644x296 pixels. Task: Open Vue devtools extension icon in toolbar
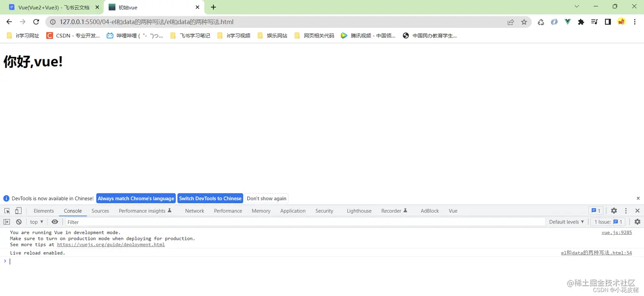[x=567, y=22]
